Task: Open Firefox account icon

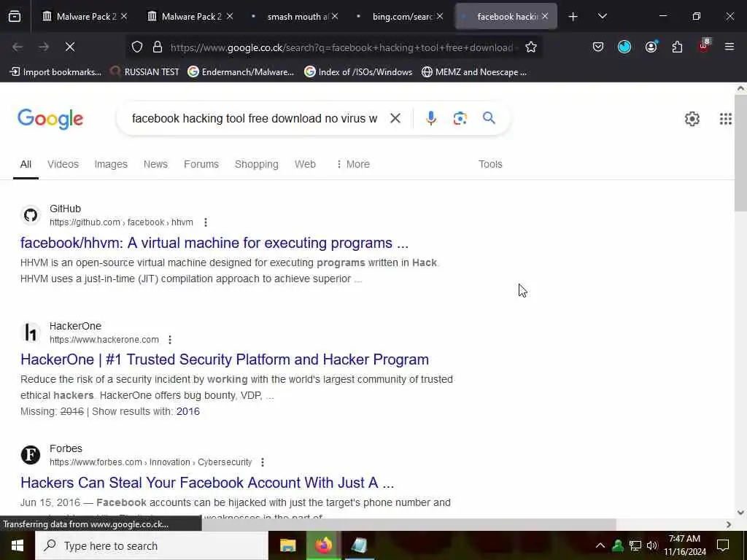Action: pyautogui.click(x=651, y=47)
